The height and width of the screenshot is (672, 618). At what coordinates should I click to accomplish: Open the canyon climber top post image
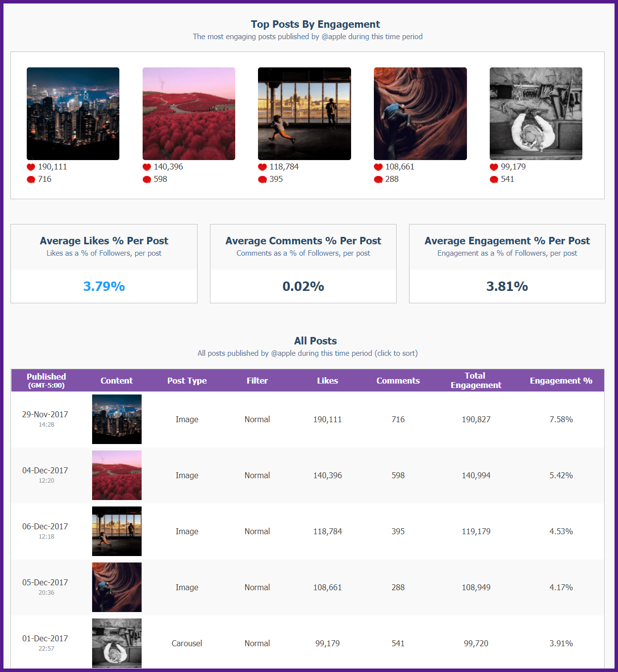tap(420, 113)
